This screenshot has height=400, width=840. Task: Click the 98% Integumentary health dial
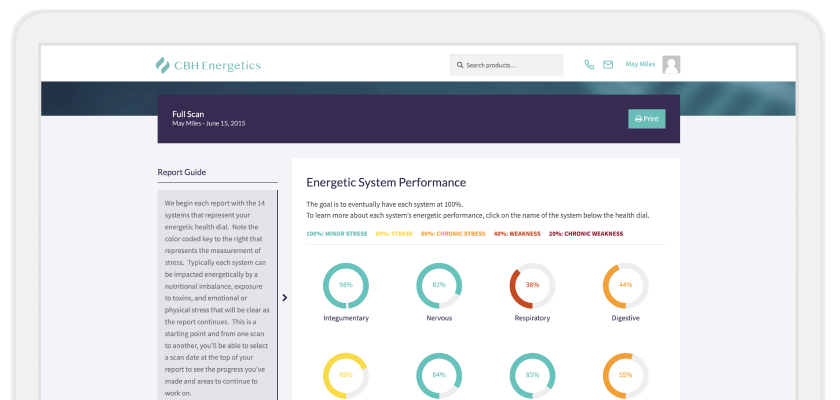click(x=346, y=285)
